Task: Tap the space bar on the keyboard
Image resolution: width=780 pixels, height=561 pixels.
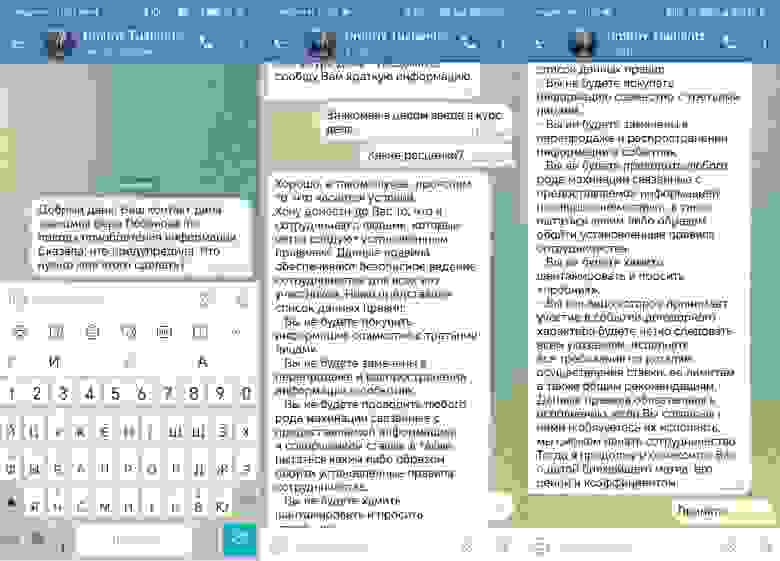Action: point(135,540)
